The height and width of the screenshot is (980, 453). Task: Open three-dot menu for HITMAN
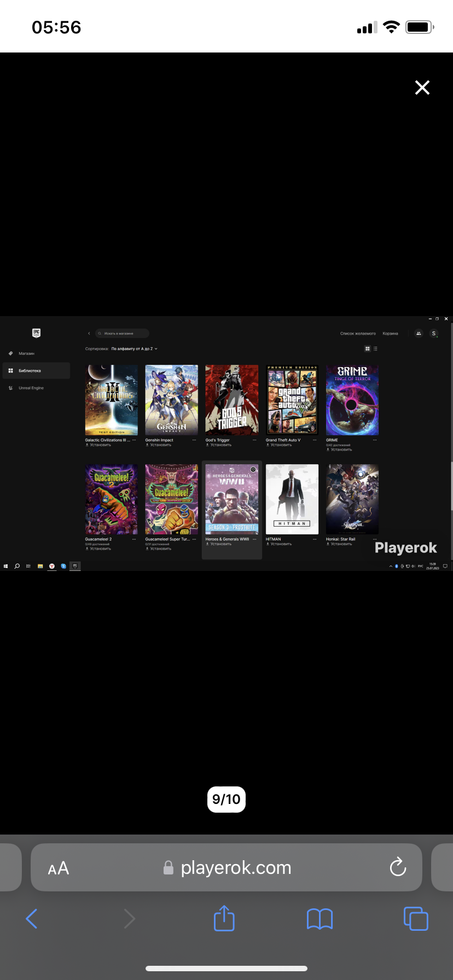(315, 539)
